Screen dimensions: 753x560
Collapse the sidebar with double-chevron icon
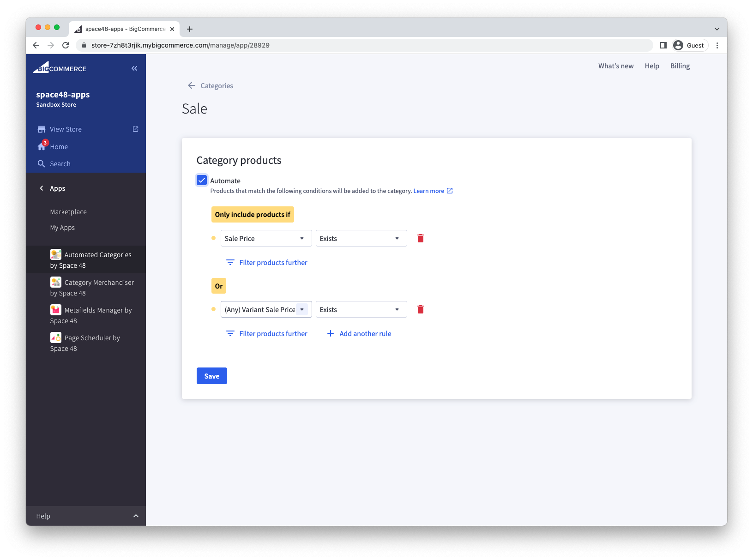(x=134, y=68)
